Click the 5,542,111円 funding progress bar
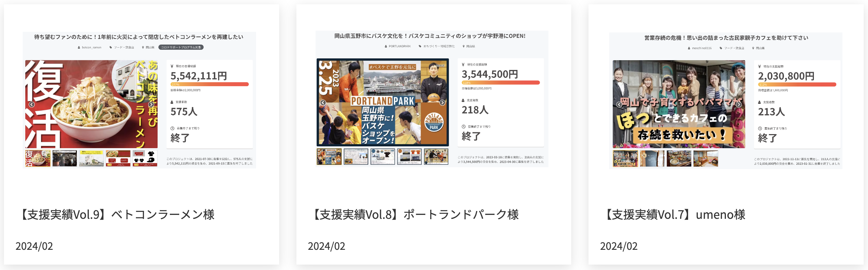868x270 pixels. coord(210,84)
